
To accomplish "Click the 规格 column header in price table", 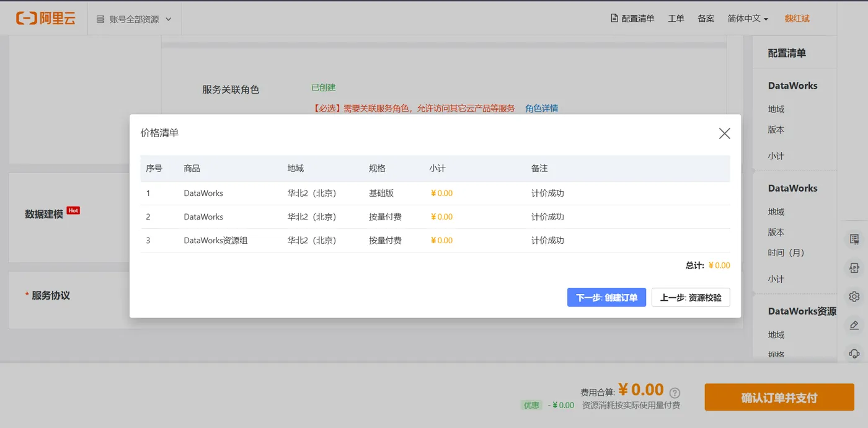I will pyautogui.click(x=377, y=168).
